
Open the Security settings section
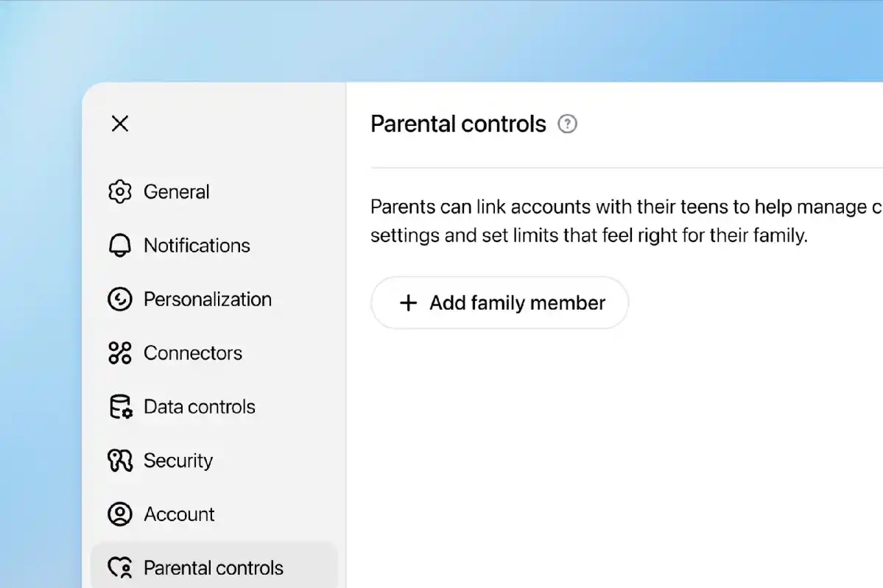[177, 460]
